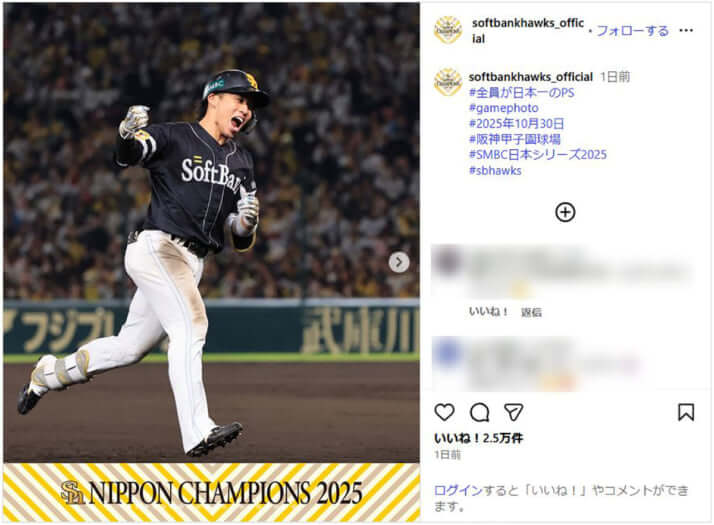Open the header softbankhawks_official profile avatar
The image size is (714, 525).
point(449,30)
